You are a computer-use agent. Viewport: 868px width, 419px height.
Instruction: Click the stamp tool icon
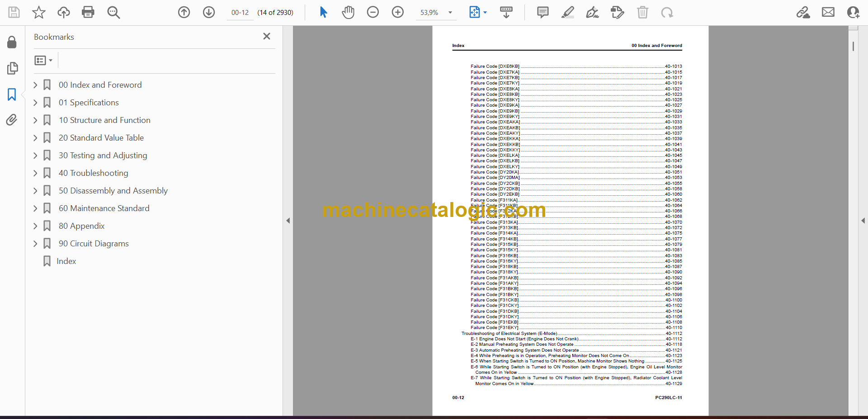[x=618, y=12]
